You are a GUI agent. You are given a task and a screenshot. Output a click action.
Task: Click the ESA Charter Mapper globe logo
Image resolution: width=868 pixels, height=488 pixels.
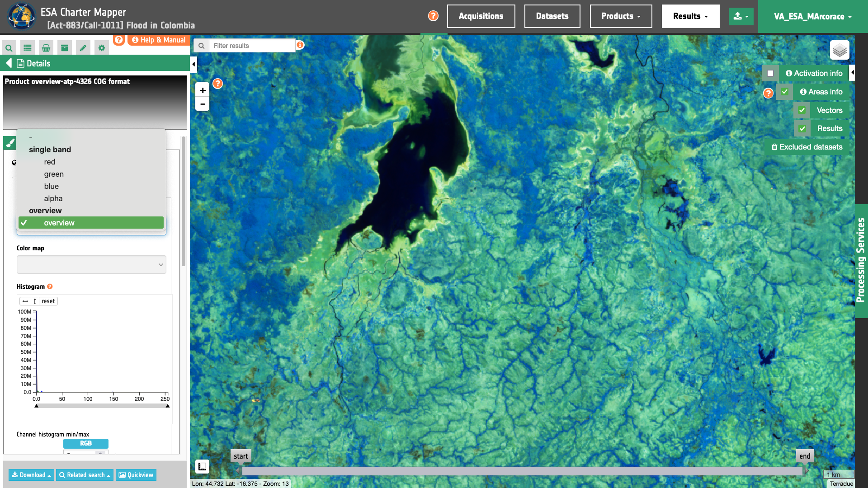[21, 16]
